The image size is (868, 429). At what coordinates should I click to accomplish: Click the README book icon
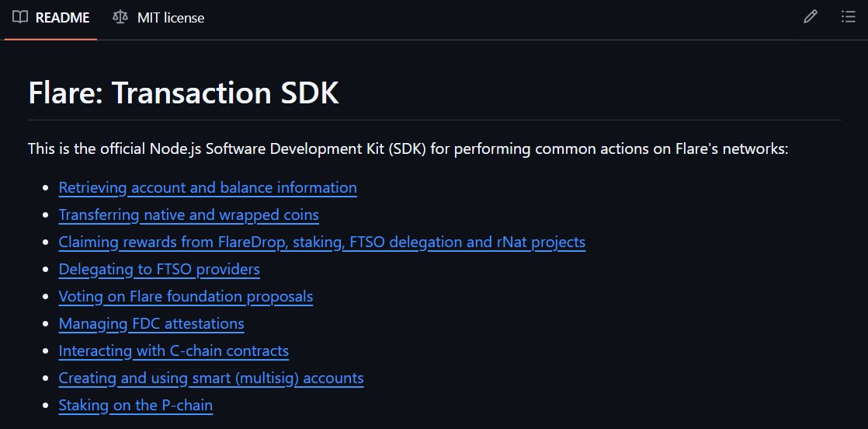click(x=20, y=18)
